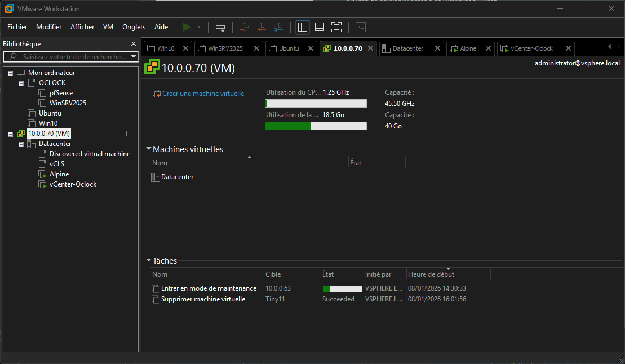
Task: Click the Créer une machine virtuelle link
Action: click(x=203, y=94)
